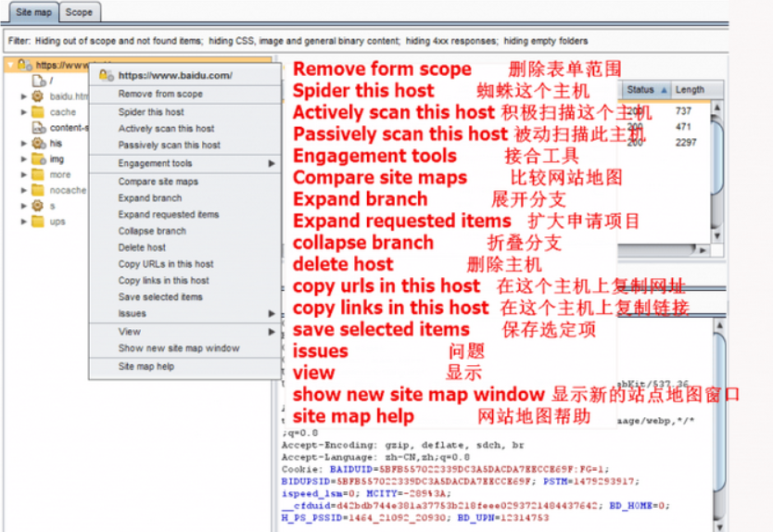Click the gear icon next to baidu.htm
773x532 pixels.
point(38,95)
